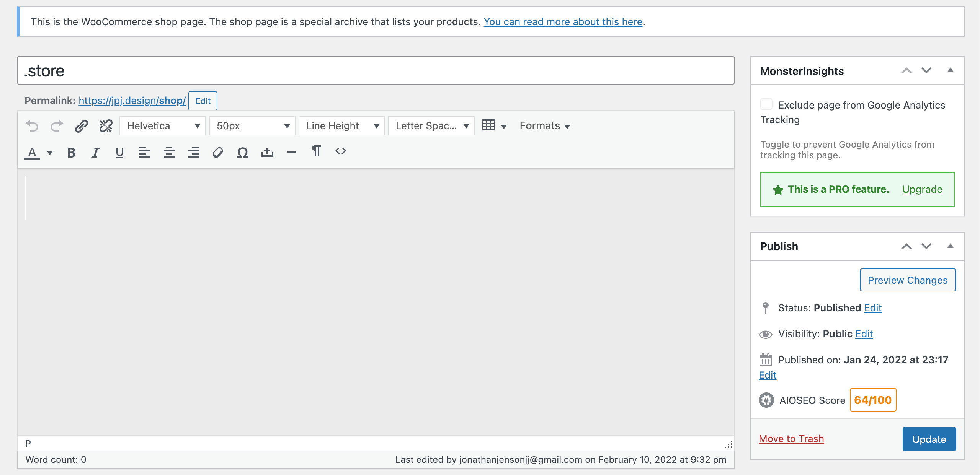The width and height of the screenshot is (980, 475).
Task: Click the Update button
Action: [x=929, y=439]
